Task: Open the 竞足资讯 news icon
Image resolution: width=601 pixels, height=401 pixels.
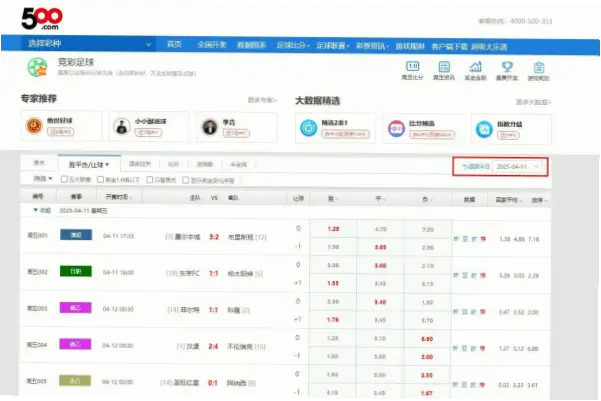Action: coord(444,67)
